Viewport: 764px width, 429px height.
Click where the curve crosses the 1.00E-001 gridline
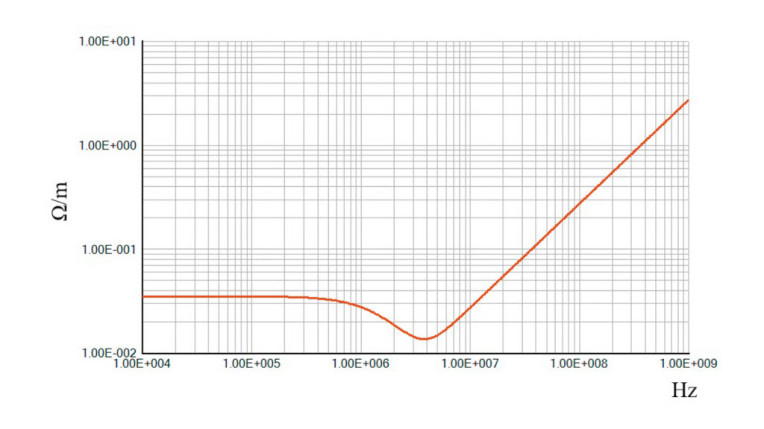[x=530, y=249]
